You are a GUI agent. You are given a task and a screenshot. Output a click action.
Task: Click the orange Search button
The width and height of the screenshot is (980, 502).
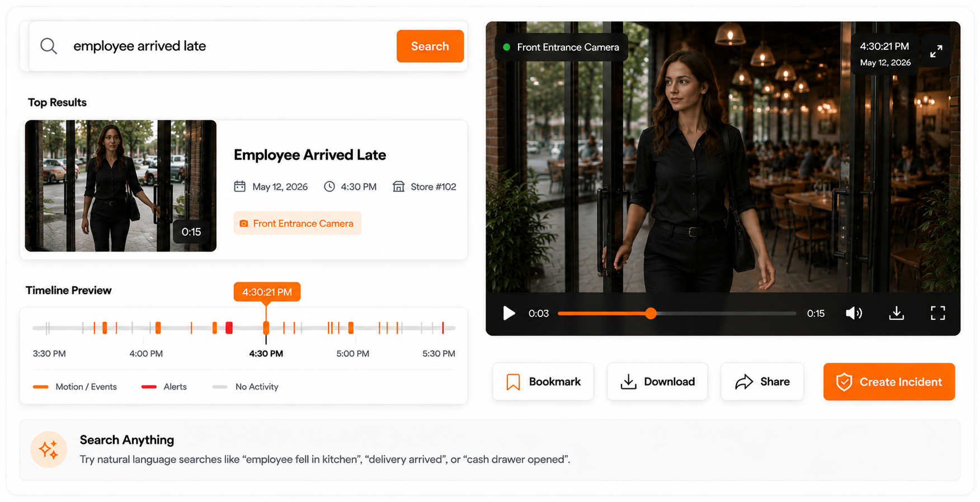pyautogui.click(x=430, y=46)
